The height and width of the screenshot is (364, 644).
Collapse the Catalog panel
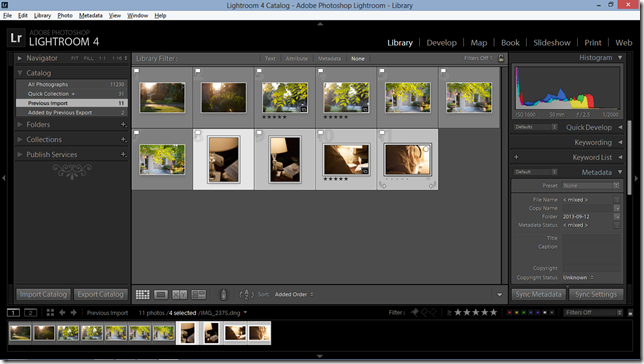coord(19,73)
